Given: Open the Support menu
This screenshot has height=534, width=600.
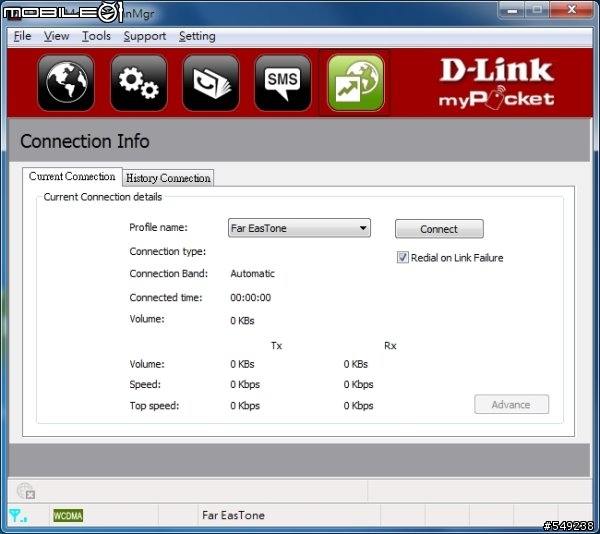Looking at the screenshot, I should (145, 36).
